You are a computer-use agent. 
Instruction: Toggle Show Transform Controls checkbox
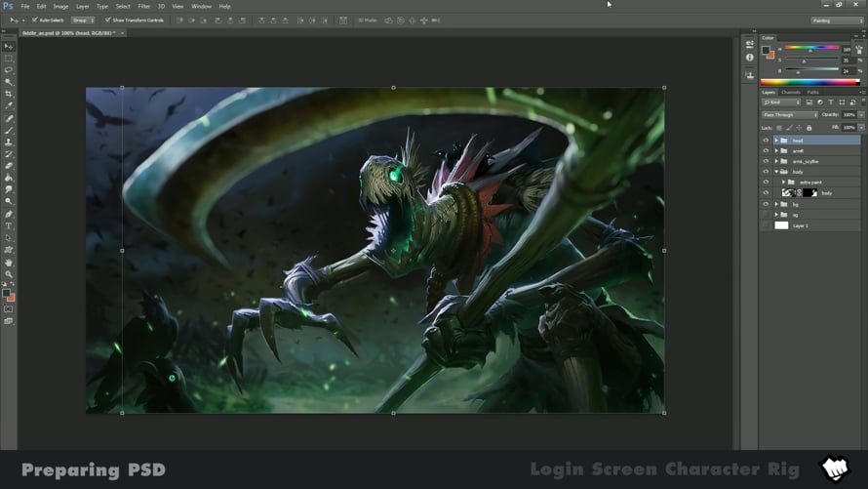point(108,20)
